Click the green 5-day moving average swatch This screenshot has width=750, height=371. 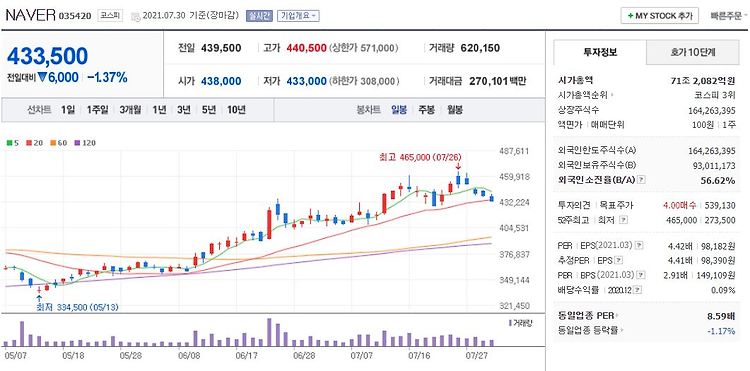tap(9, 142)
